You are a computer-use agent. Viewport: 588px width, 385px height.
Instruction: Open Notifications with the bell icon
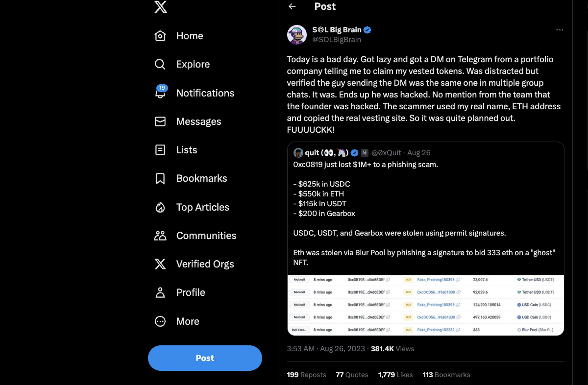(160, 93)
